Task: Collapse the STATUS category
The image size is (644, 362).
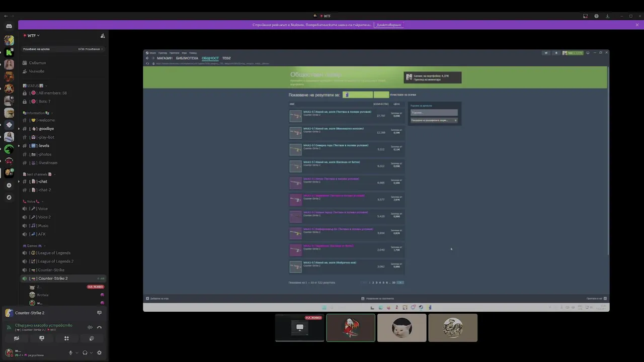Action: (35, 85)
